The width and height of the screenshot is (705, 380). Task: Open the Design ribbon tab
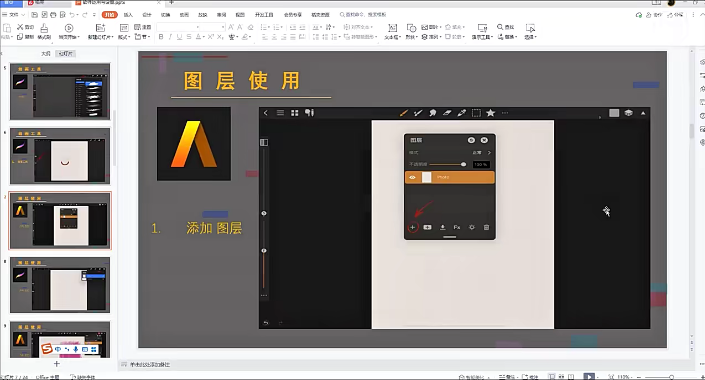pyautogui.click(x=147, y=15)
